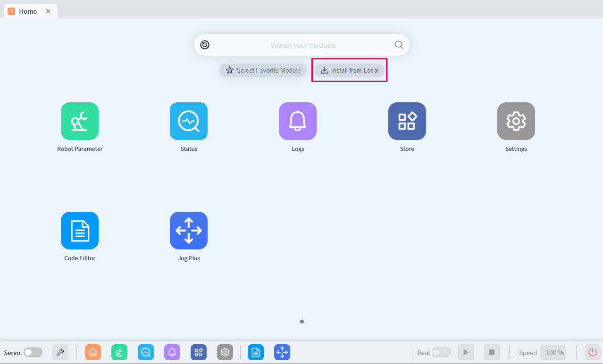Close the Home tab
Image resolution: width=603 pixels, height=364 pixels.
coord(48,11)
